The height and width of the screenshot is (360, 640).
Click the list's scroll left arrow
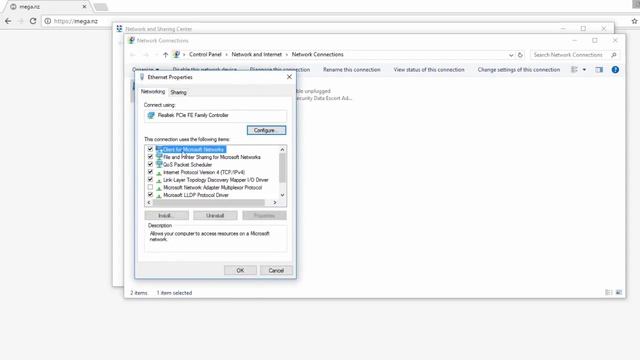[x=149, y=202]
